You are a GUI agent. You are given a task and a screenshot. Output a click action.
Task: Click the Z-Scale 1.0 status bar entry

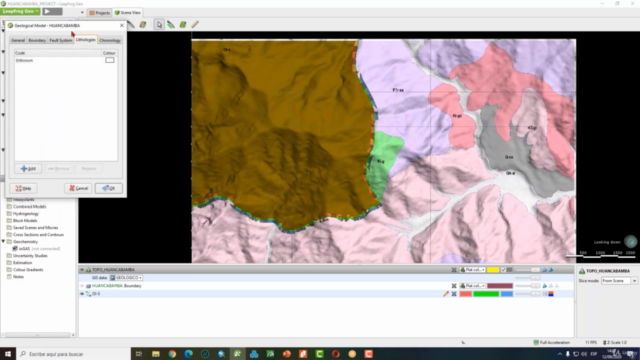pos(615,342)
